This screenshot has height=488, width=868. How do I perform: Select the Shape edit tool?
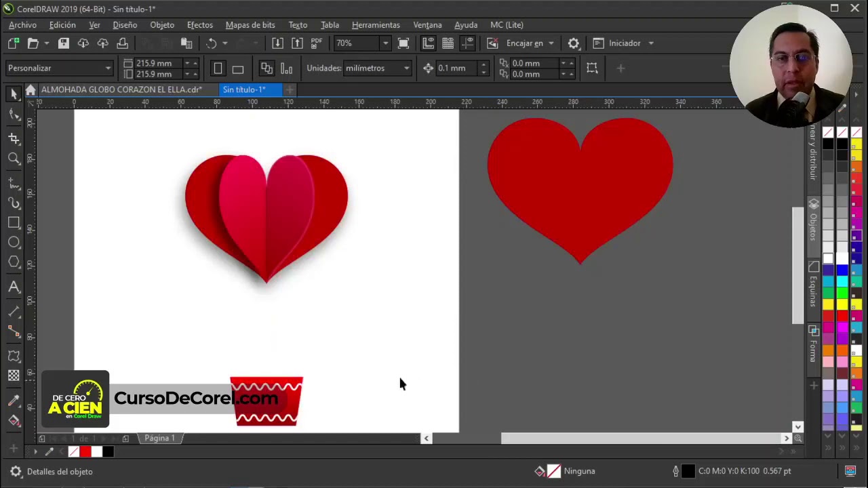click(14, 114)
